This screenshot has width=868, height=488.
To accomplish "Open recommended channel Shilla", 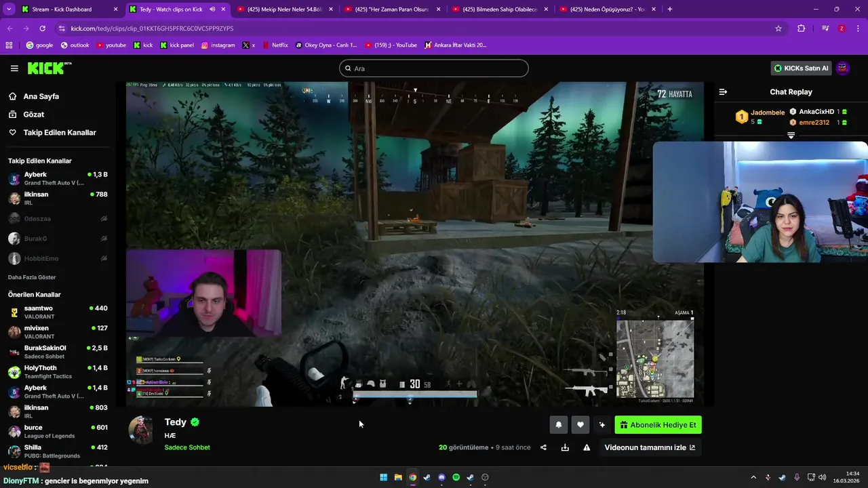I will tap(58, 451).
